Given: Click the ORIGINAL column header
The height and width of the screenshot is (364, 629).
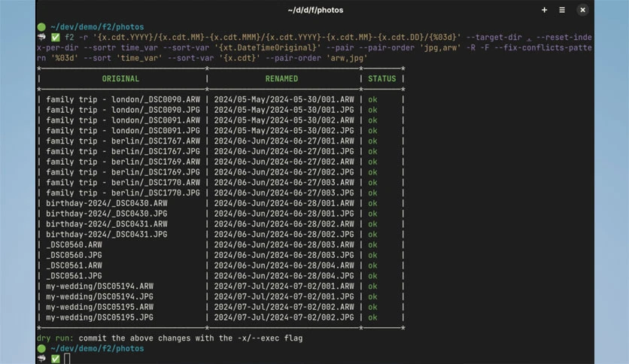Looking at the screenshot, I should (120, 78).
